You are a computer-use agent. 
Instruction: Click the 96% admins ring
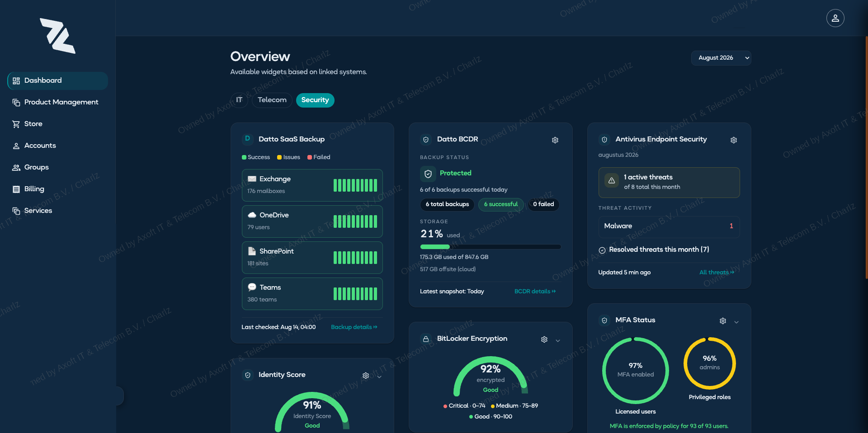710,363
